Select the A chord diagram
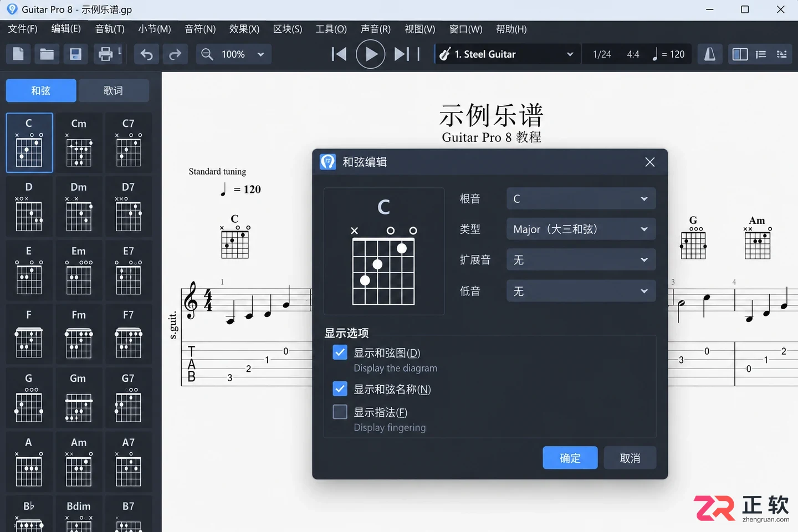798x532 pixels. tap(29, 462)
